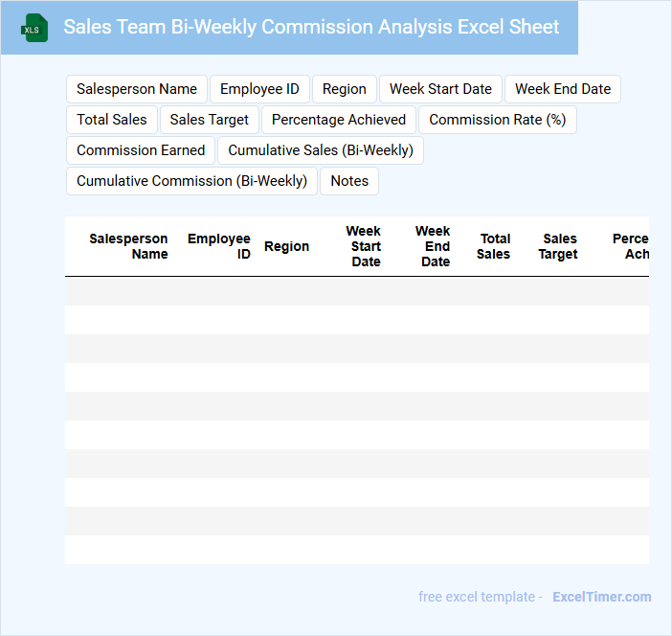Viewport: 672px width, 636px height.
Task: Select the Week Start Date tag
Action: click(440, 89)
